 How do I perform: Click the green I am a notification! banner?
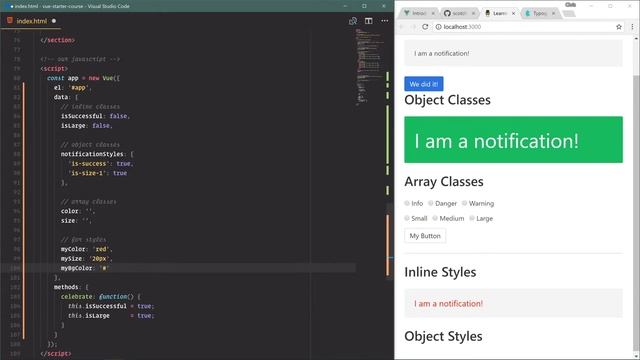point(513,140)
